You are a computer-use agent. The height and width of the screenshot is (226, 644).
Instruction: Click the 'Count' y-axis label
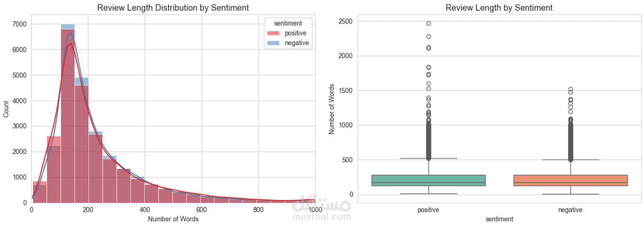tap(6, 109)
